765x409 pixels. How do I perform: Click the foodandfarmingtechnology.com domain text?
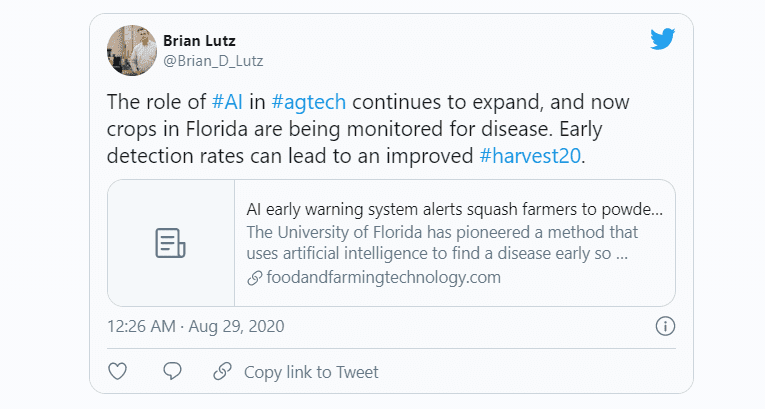pos(383,278)
